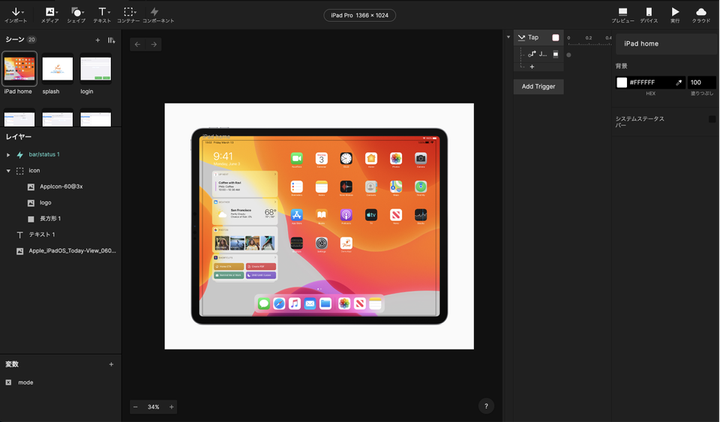Click the Component lightning icon
720x422 pixels.
click(155, 12)
